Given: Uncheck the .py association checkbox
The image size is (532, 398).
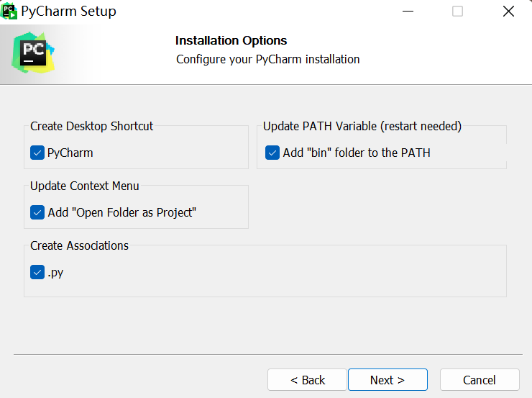Looking at the screenshot, I should click(x=37, y=273).
